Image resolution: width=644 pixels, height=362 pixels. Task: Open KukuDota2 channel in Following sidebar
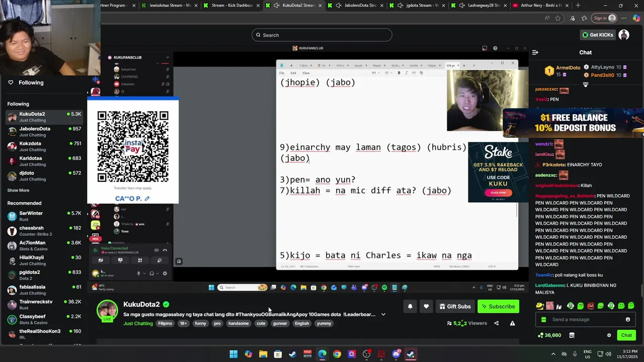click(x=44, y=117)
